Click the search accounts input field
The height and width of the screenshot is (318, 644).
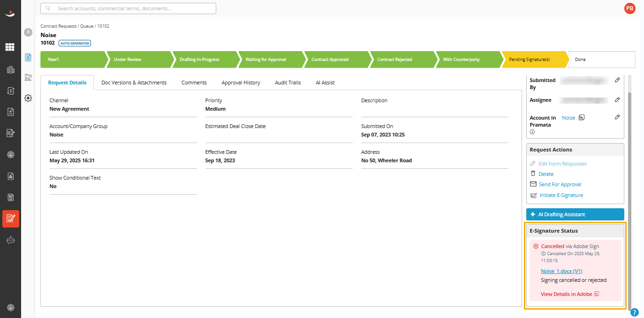(128, 8)
